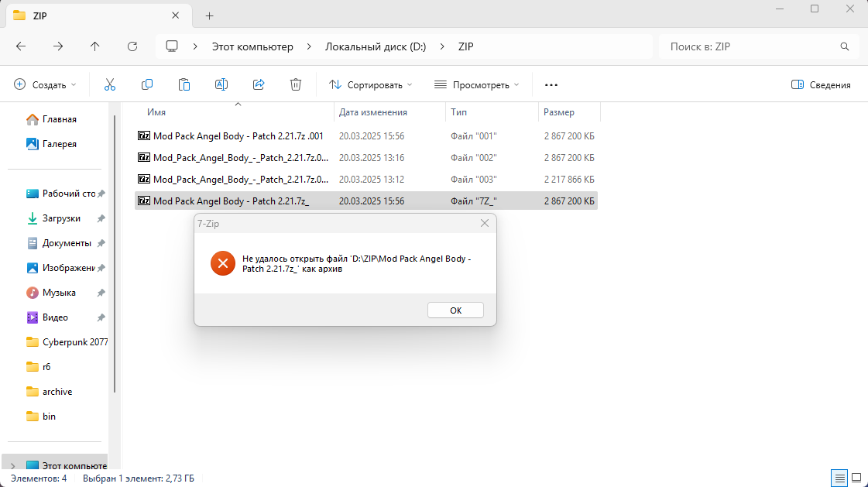Click the Share icon in toolbar
868x487 pixels.
point(259,84)
